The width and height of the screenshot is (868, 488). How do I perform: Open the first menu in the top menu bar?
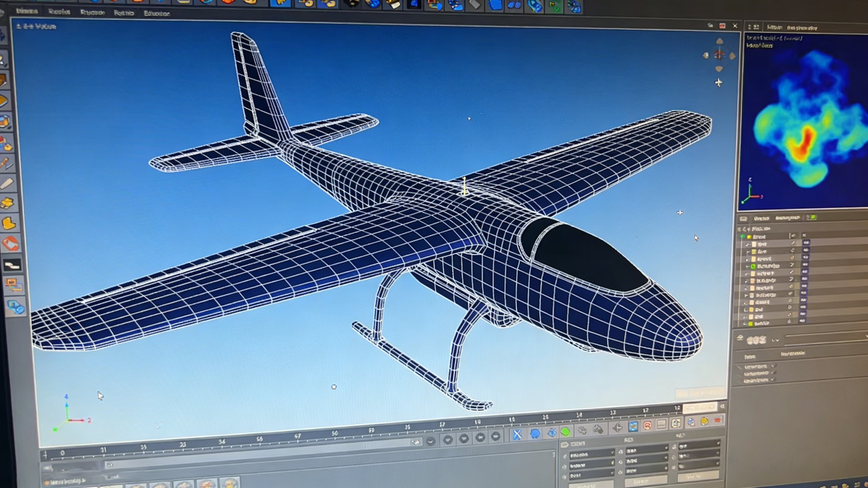click(x=27, y=11)
